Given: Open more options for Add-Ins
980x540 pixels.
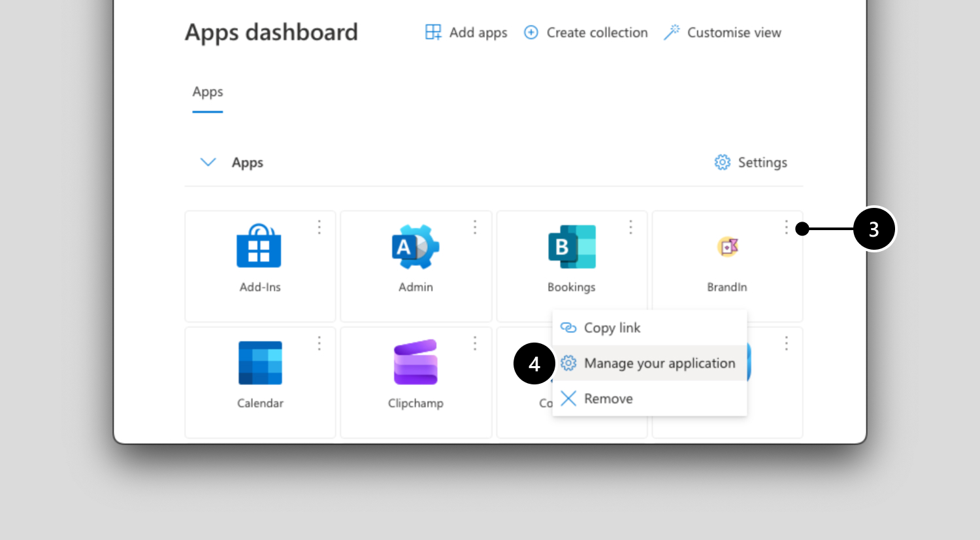Looking at the screenshot, I should (x=319, y=227).
